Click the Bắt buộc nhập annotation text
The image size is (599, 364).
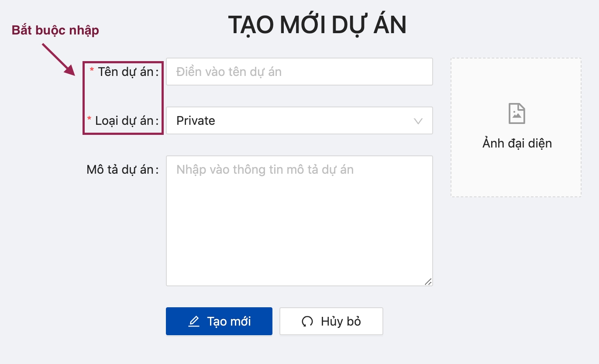(55, 31)
